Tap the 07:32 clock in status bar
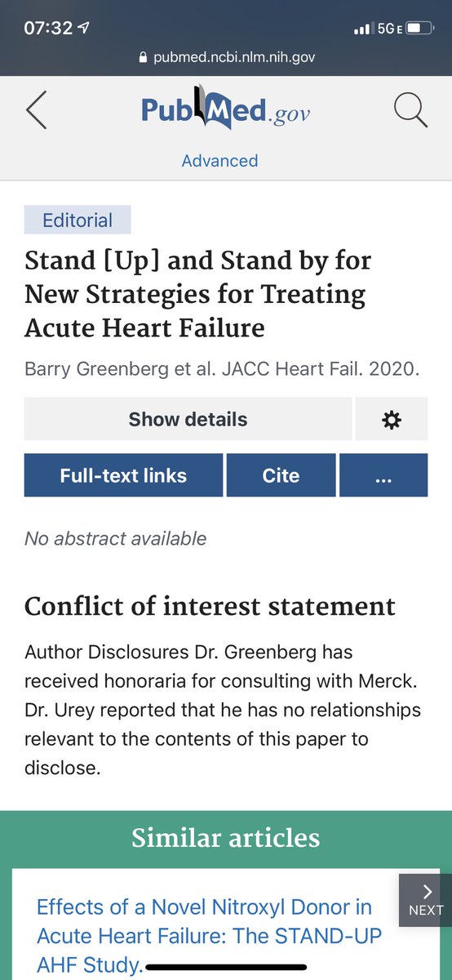 click(x=47, y=29)
